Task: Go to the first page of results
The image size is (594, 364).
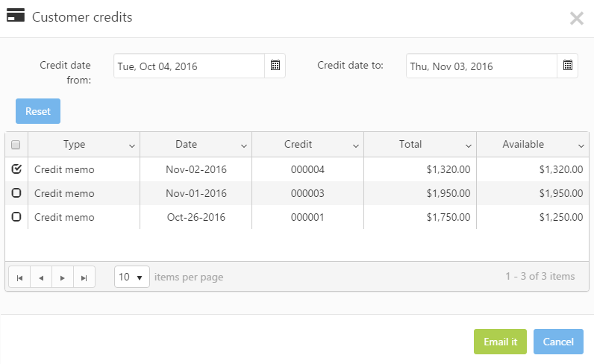Action: click(x=19, y=277)
